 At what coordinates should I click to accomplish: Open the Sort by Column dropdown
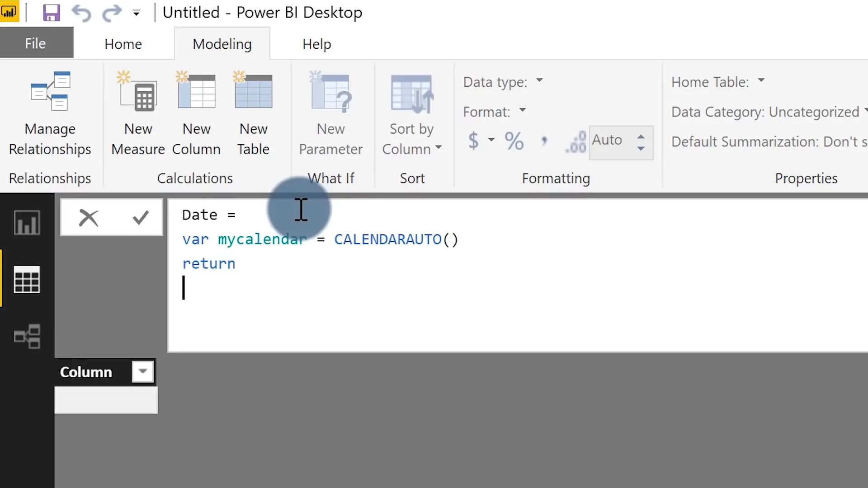click(412, 114)
